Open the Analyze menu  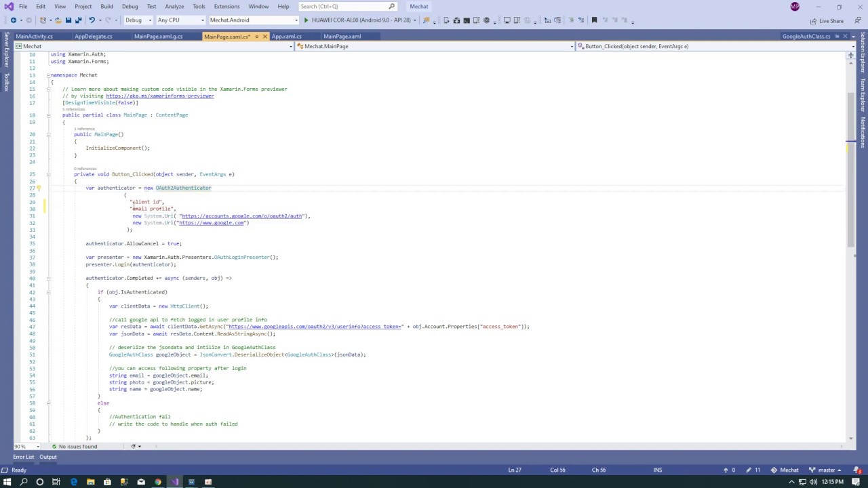174,7
